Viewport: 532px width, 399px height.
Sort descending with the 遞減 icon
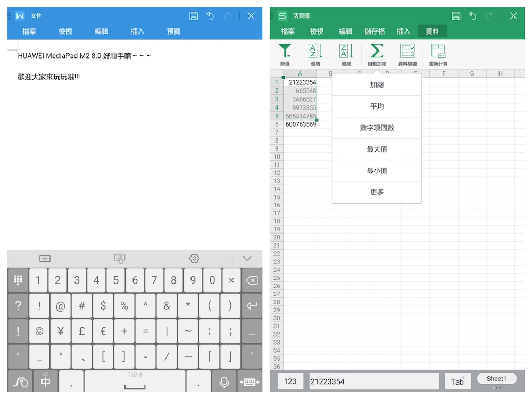[x=346, y=52]
